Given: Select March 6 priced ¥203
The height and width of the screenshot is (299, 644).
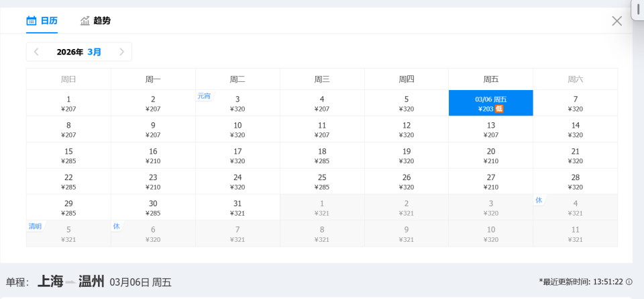Looking at the screenshot, I should pyautogui.click(x=490, y=103).
